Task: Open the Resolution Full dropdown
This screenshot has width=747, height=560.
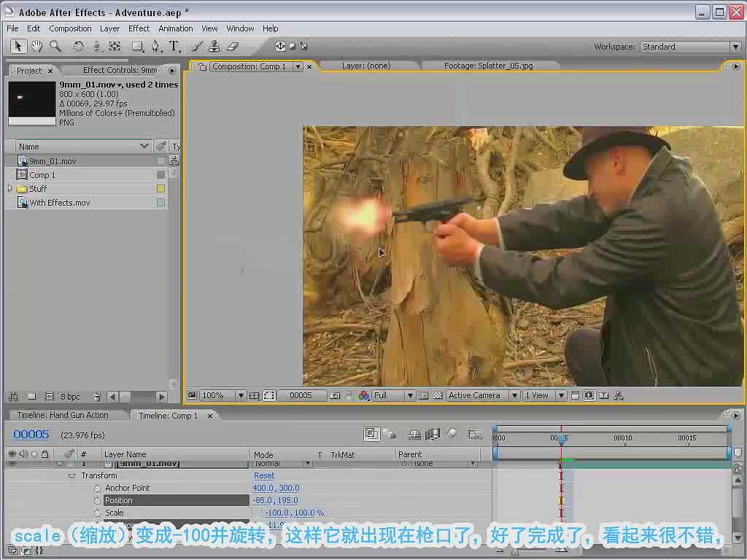Action: [393, 396]
